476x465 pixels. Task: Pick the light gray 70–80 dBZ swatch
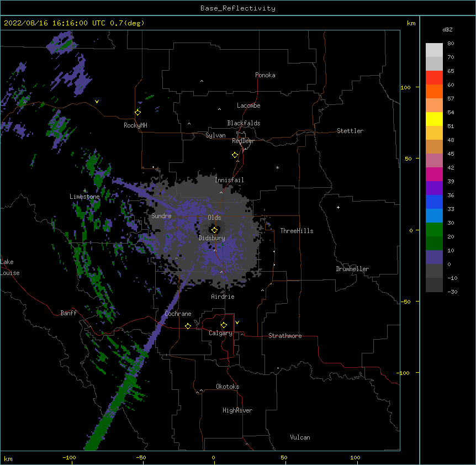point(434,50)
